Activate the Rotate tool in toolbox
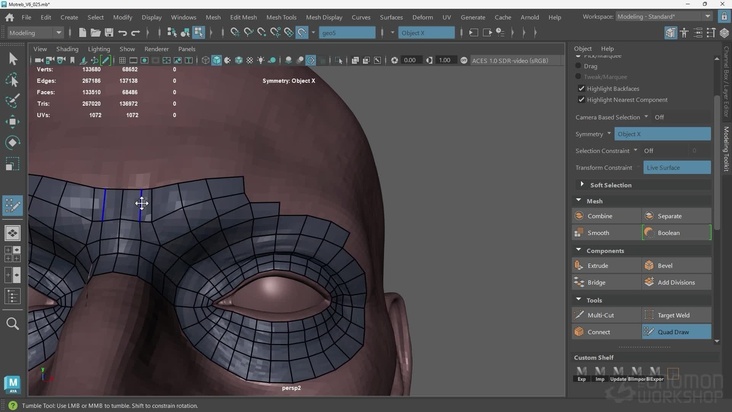732x412 pixels. pyautogui.click(x=13, y=143)
